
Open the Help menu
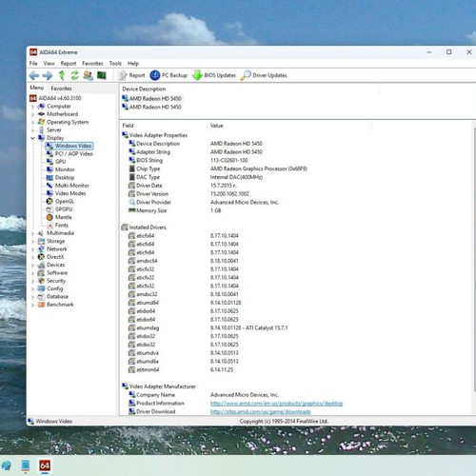pos(133,64)
